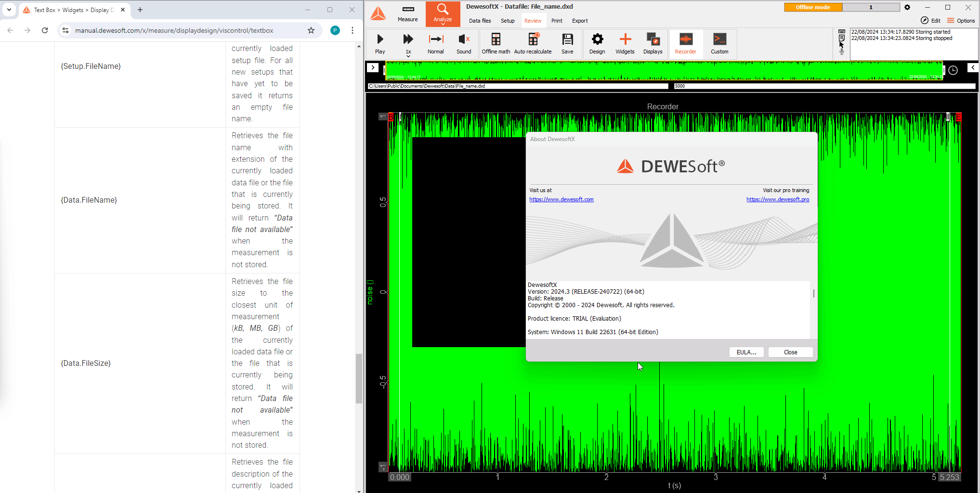The height and width of the screenshot is (493, 980).
Task: Open the DewesoftX settings gear
Action: (907, 7)
